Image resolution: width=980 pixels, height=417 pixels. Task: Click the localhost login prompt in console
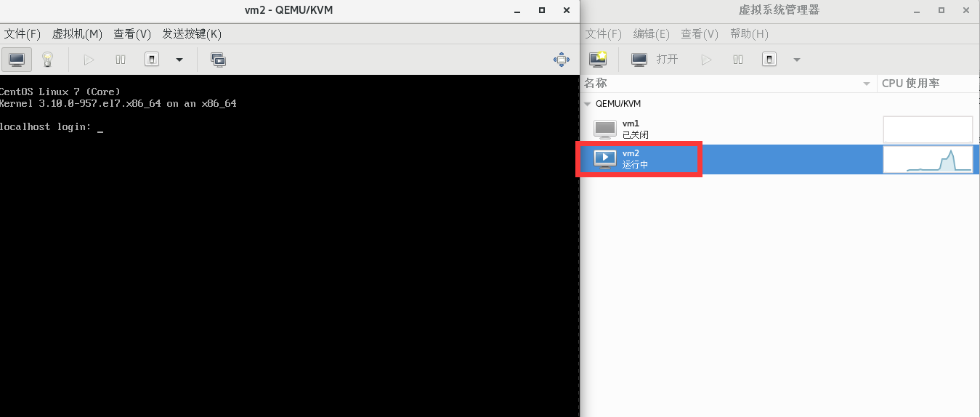tap(46, 127)
